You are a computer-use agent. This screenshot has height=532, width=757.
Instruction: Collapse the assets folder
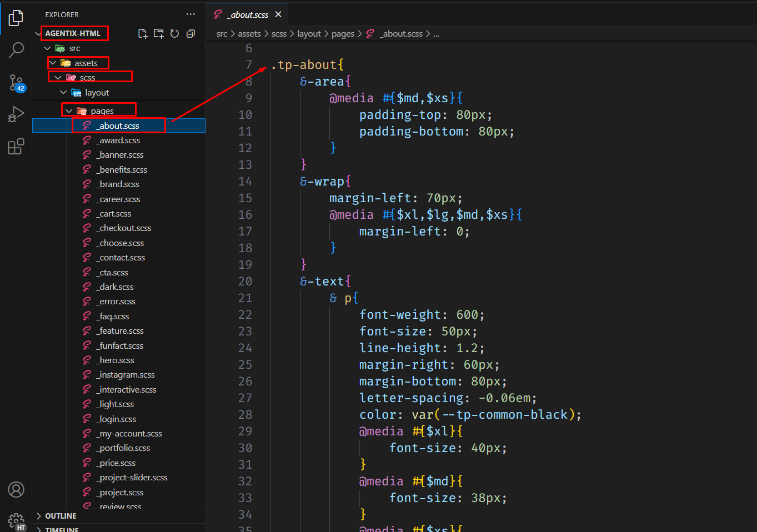pyautogui.click(x=53, y=63)
